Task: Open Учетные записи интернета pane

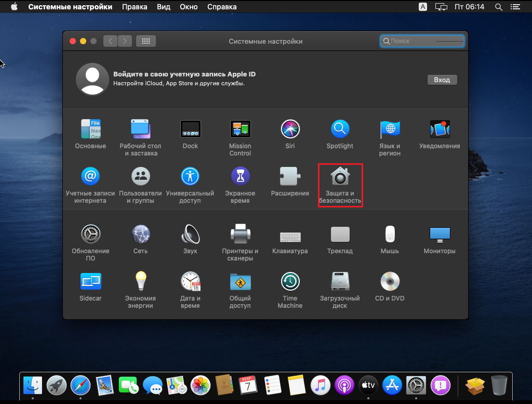Action: pyautogui.click(x=90, y=176)
